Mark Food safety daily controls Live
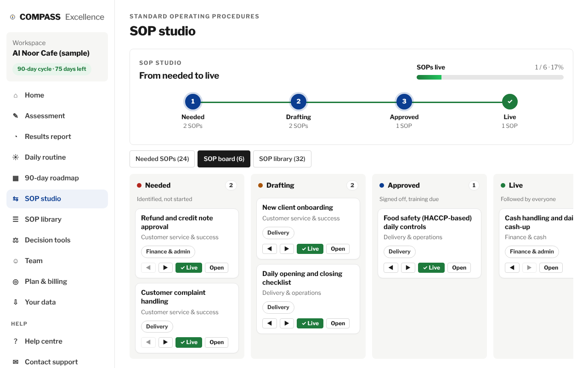 coord(431,268)
